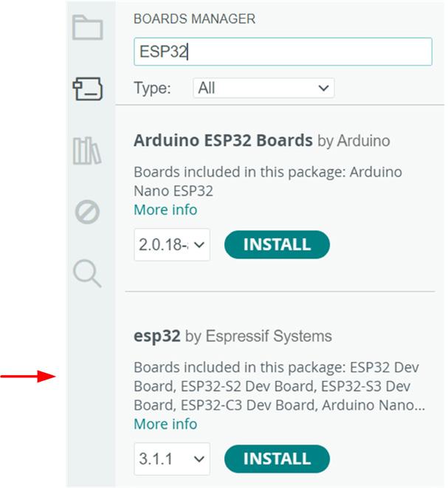Click the Type dropdown chevron arrow
448x488 pixels.
(323, 88)
